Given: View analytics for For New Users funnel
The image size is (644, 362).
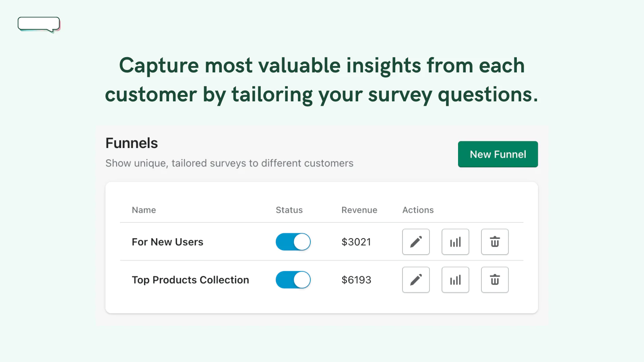Looking at the screenshot, I should click(x=455, y=242).
